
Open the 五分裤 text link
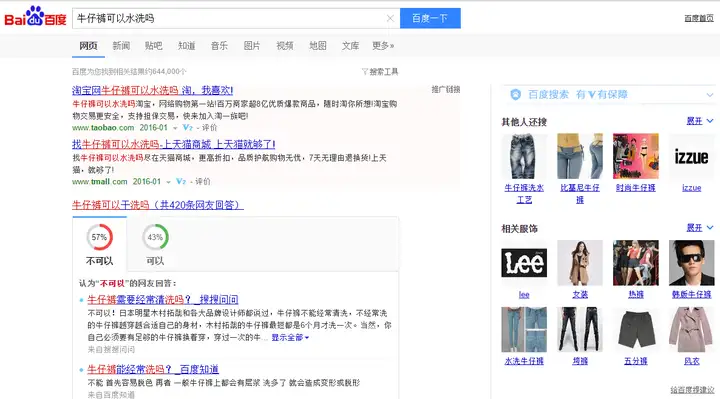tap(636, 361)
